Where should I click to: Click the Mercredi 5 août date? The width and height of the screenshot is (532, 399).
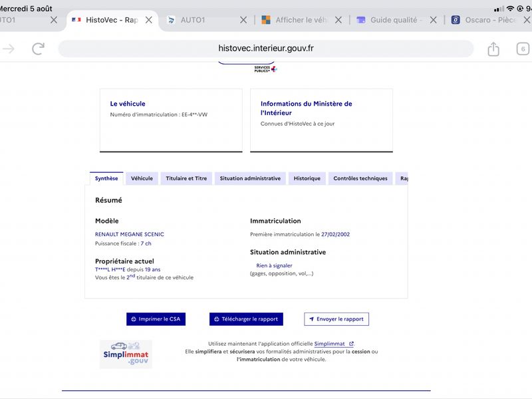pyautogui.click(x=26, y=9)
